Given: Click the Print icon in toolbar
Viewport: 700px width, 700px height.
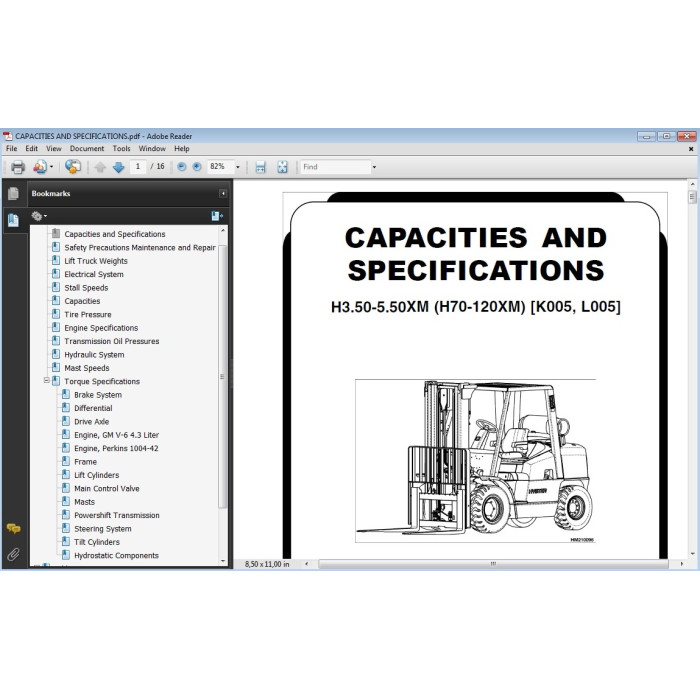Looking at the screenshot, I should pos(18,167).
